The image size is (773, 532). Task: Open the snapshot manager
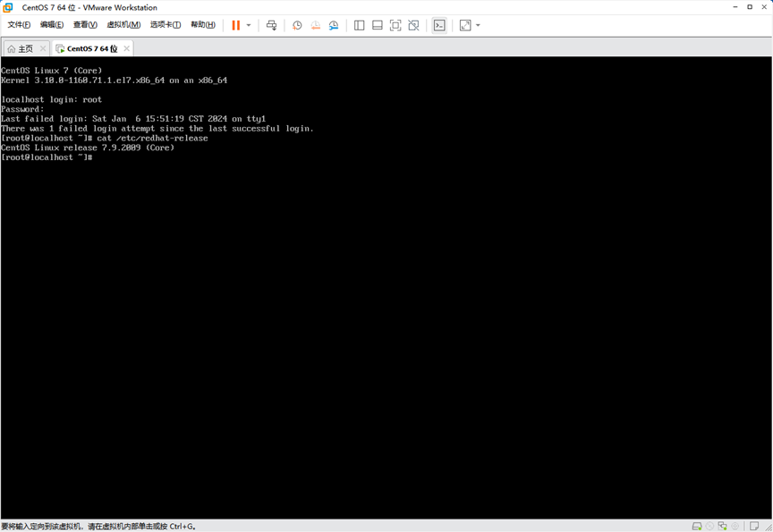pos(334,25)
